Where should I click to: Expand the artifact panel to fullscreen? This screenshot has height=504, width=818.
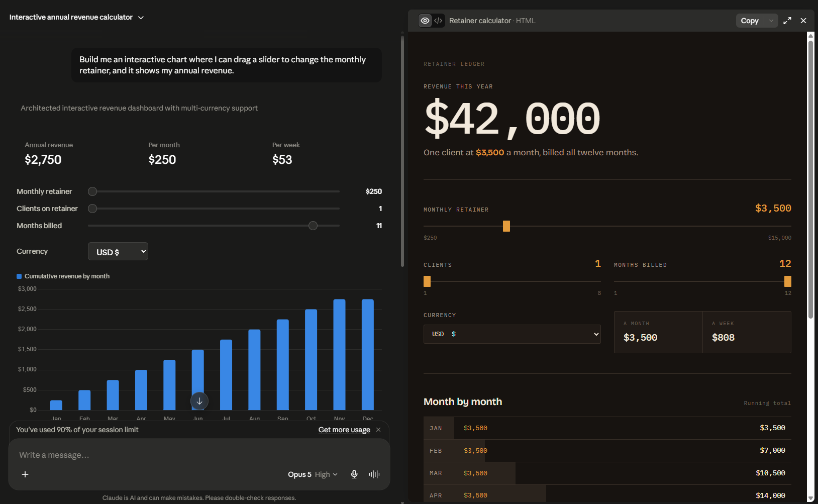[787, 21]
